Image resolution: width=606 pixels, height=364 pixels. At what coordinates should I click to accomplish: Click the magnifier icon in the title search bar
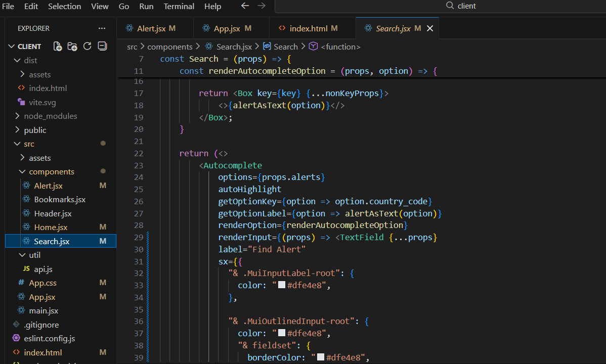pyautogui.click(x=449, y=6)
